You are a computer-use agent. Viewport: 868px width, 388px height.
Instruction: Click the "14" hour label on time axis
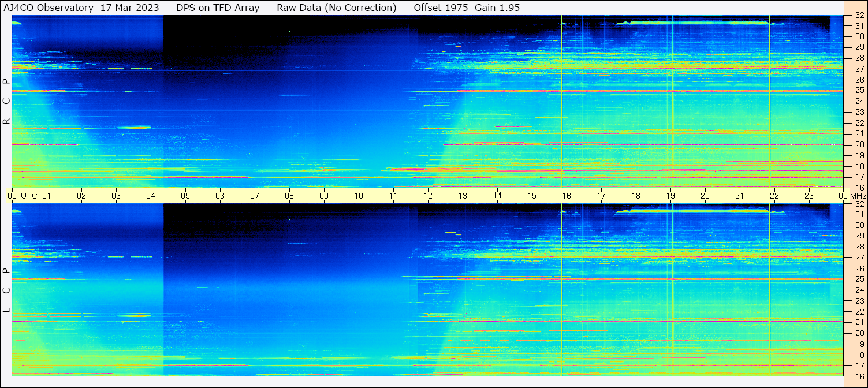pyautogui.click(x=497, y=196)
